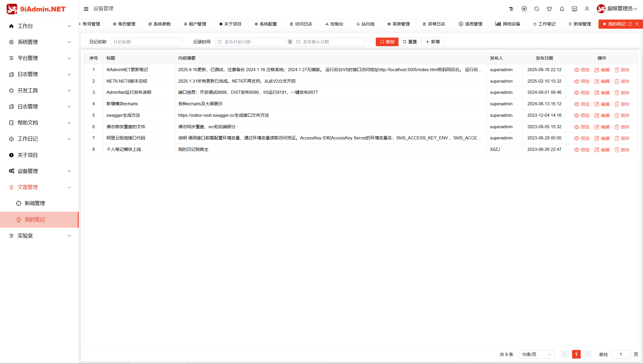Click inside the 日记标题 input field
The width and height of the screenshot is (643, 364).
click(x=146, y=42)
